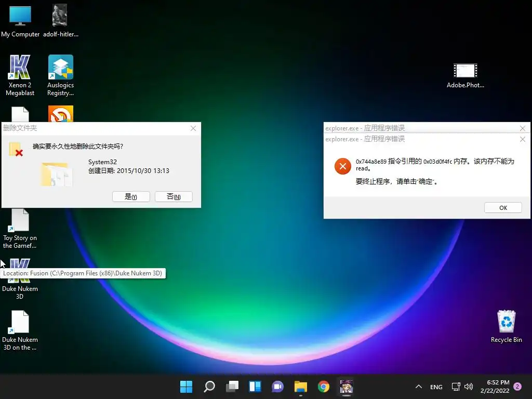Click the Location tooltip for Duke Nukem 3D
This screenshot has height=399, width=532.
pos(83,273)
